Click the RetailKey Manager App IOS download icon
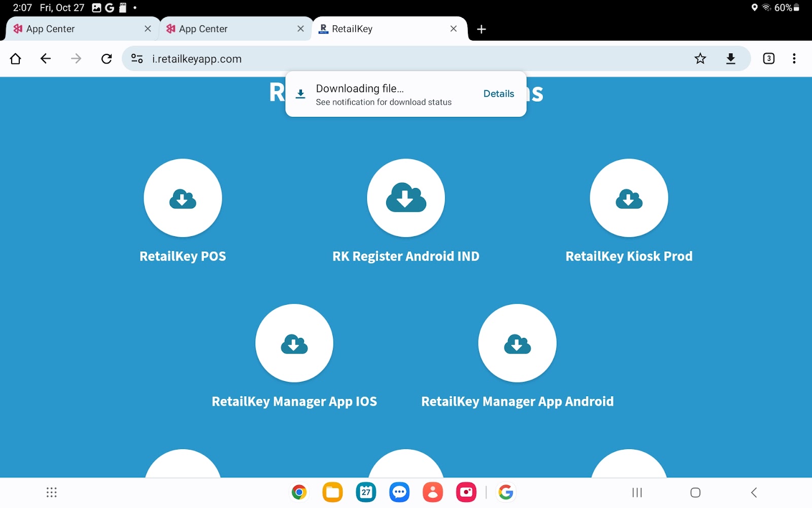Screen dimensions: 812x508 294,343
